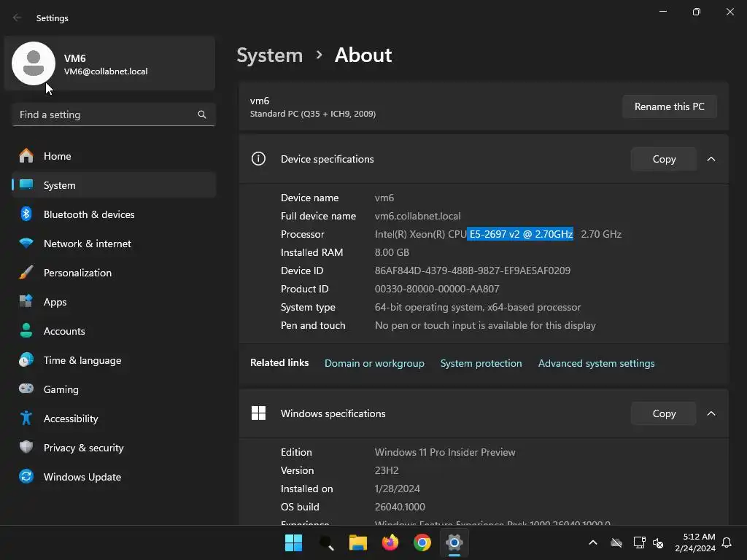Screen dimensions: 747x560
Task: Copy the Device specifications
Action: tap(664, 159)
